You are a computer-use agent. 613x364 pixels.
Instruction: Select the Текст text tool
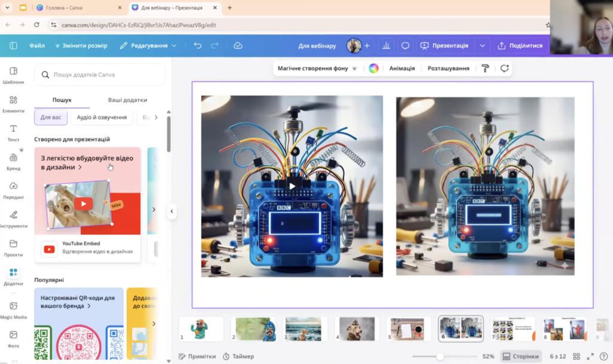(13, 133)
